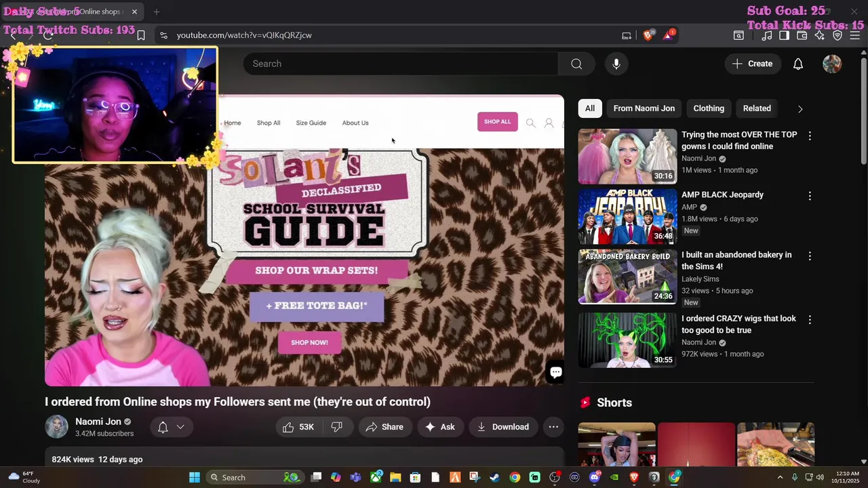Click the Windows taskbar Search box
Viewport: 868px width, 488px height.
point(254,477)
